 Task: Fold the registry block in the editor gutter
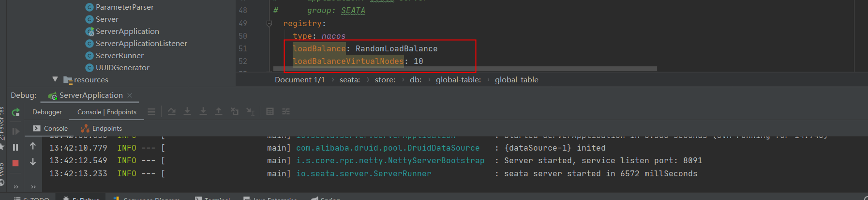[x=269, y=23]
